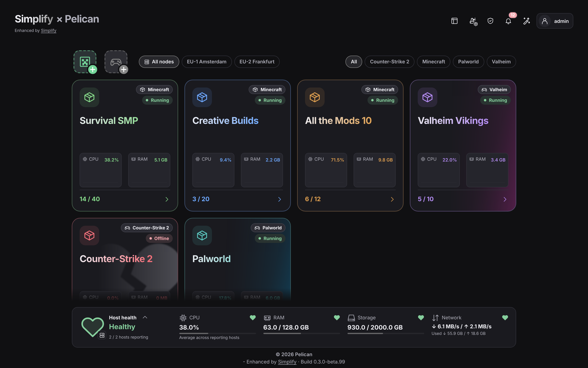This screenshot has height=368, width=588.
Task: Filter by EU-1 Amsterdam node
Action: [207, 62]
